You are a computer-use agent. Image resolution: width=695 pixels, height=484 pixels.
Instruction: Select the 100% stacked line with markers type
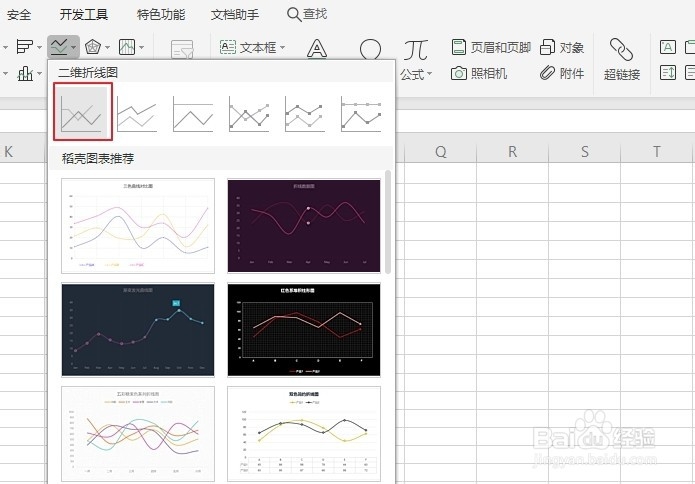tap(360, 114)
